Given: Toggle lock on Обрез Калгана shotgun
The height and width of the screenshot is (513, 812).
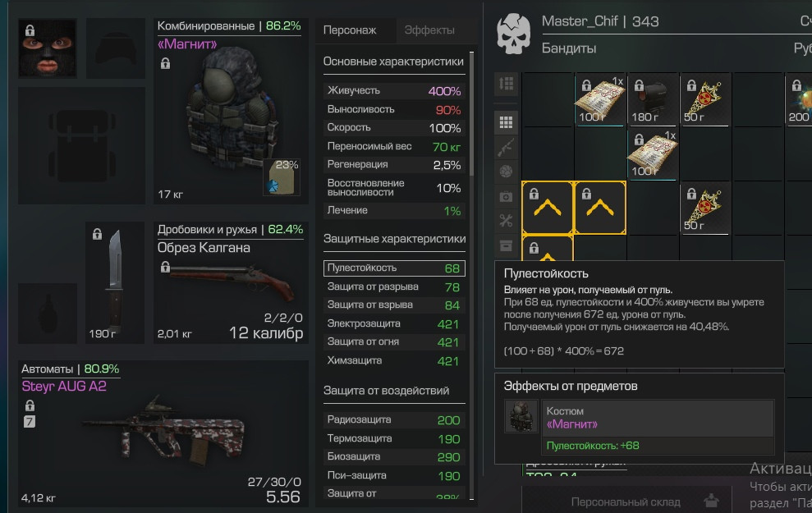Looking at the screenshot, I should tap(165, 267).
